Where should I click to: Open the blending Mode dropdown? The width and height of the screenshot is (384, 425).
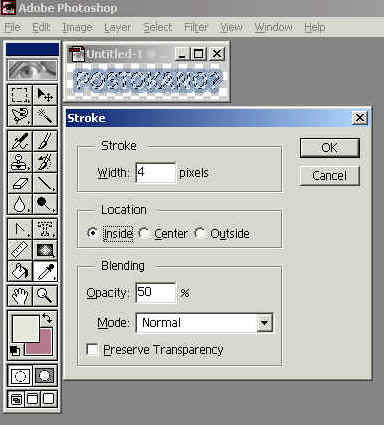tap(205, 323)
